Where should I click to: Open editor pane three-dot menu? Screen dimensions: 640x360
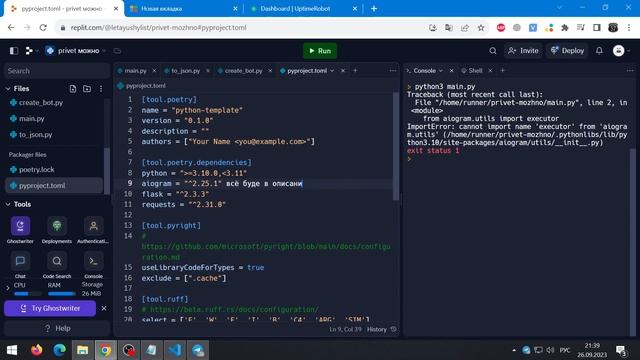[x=393, y=71]
